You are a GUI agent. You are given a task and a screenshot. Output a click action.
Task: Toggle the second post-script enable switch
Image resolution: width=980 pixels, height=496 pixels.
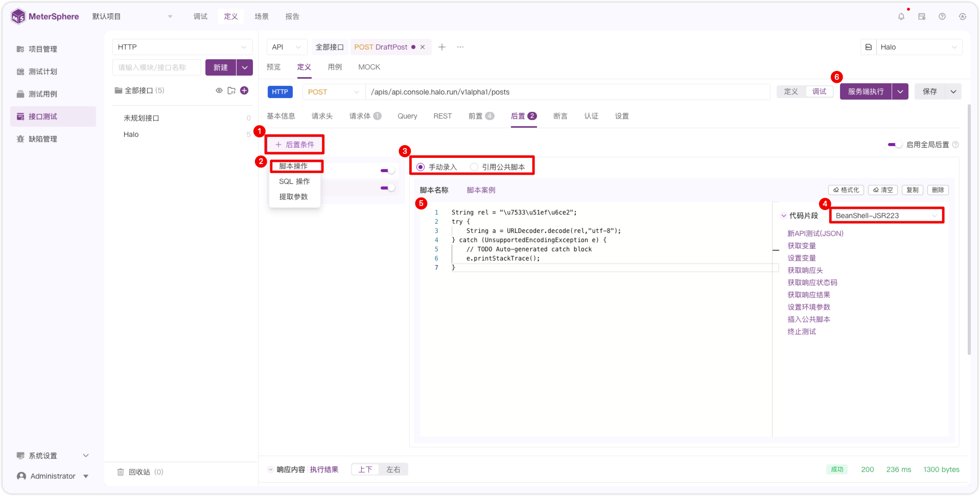pos(388,188)
